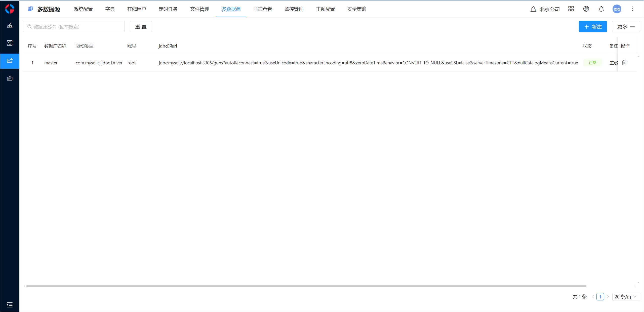Click the vertical three-dot menu icon
This screenshot has height=312, width=644.
point(632,9)
